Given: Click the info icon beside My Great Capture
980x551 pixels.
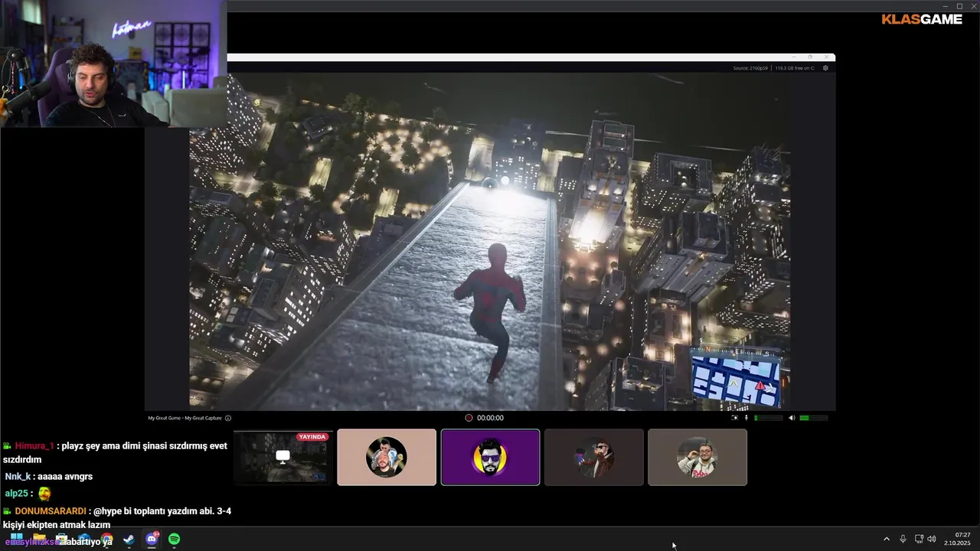Looking at the screenshot, I should (x=228, y=418).
